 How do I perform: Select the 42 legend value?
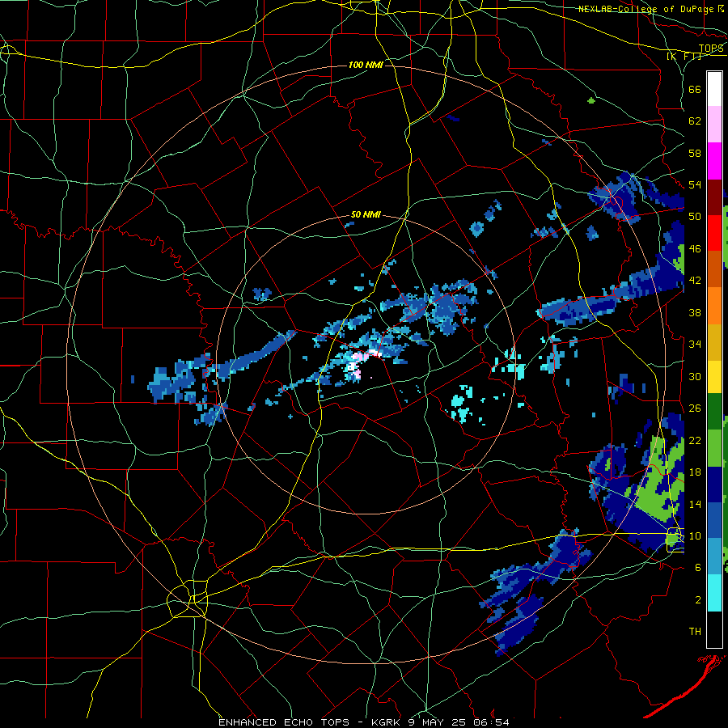coord(695,281)
